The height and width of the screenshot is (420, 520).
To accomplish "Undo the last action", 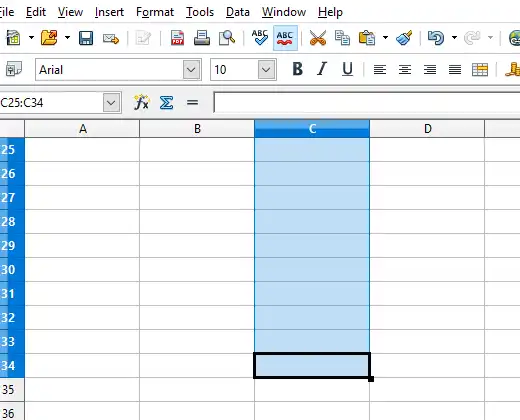I will click(x=436, y=38).
